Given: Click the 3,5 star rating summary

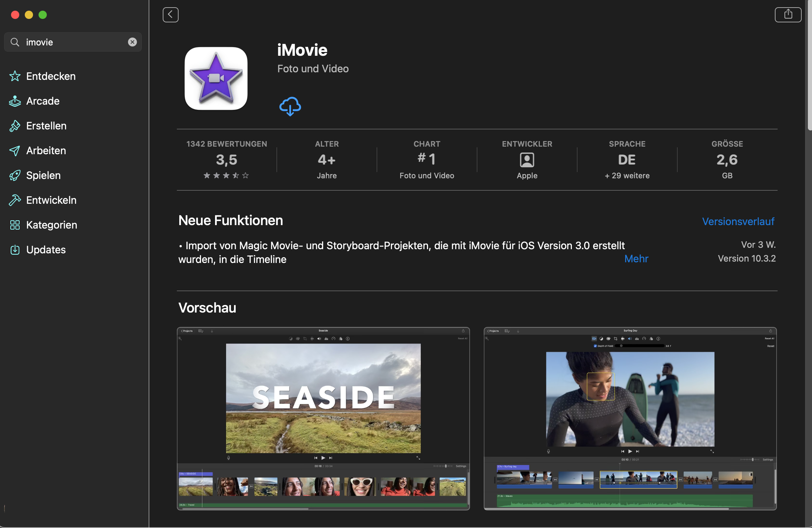Looking at the screenshot, I should coord(226,160).
